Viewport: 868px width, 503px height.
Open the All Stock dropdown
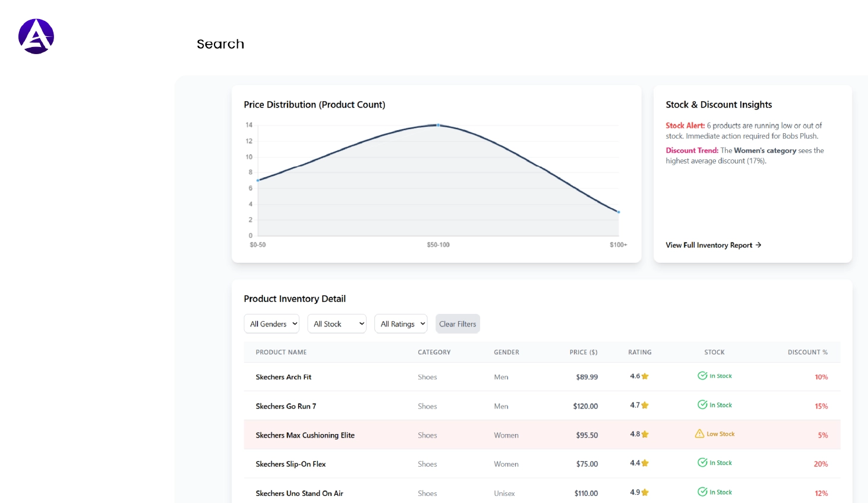click(x=337, y=323)
